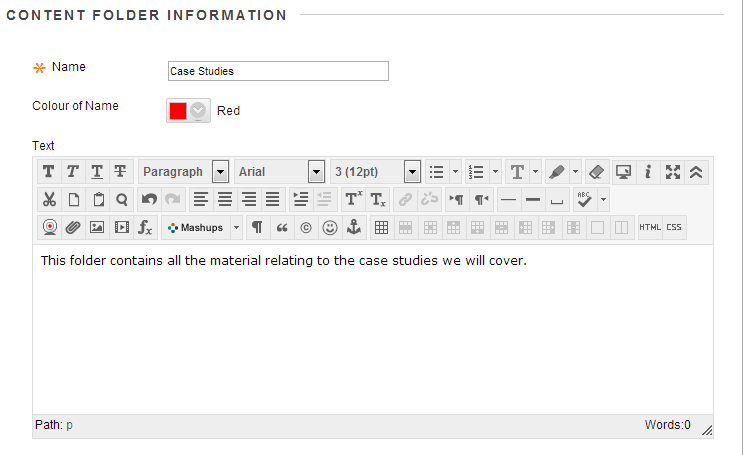Click the CSS edit button
The image size is (743, 455).
(x=674, y=227)
